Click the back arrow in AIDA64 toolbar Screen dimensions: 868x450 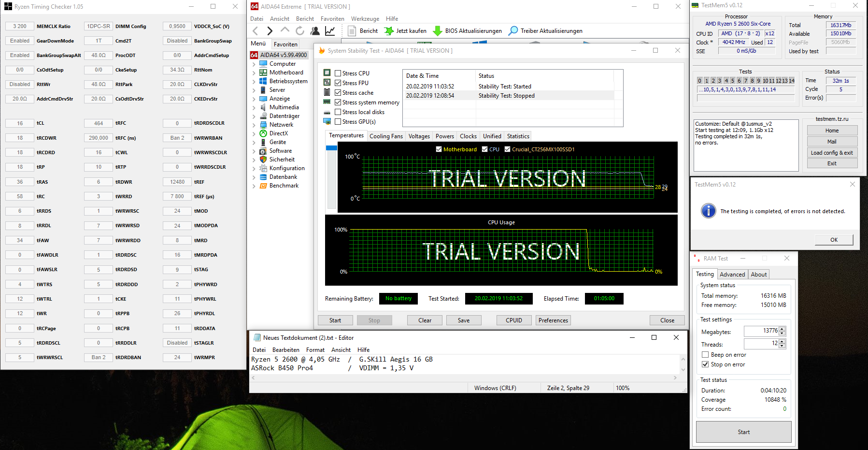pos(256,31)
